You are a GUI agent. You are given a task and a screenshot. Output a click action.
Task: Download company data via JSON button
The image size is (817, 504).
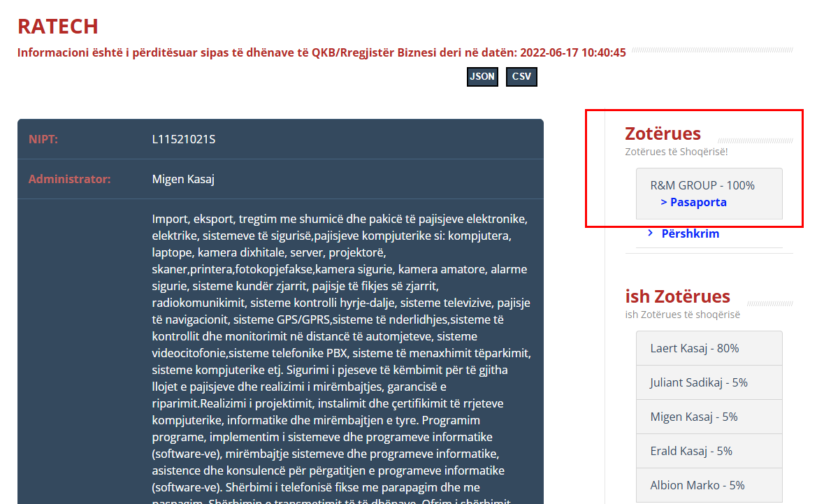point(482,77)
